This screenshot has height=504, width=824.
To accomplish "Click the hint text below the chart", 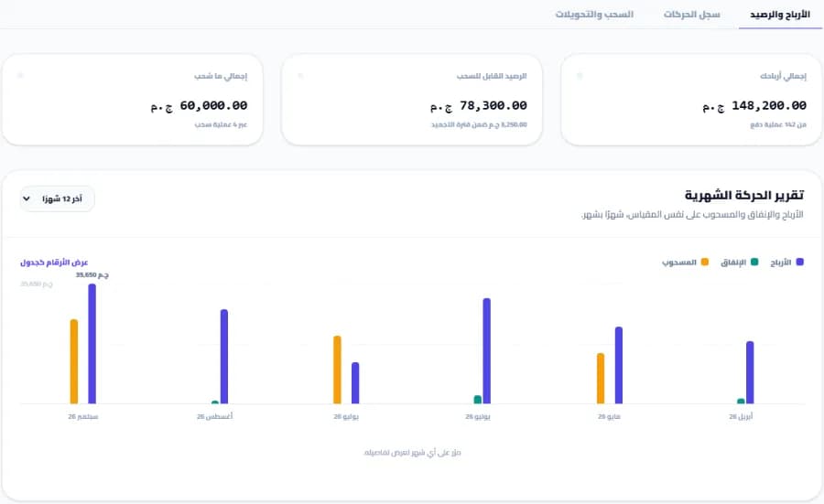I will coord(413,452).
